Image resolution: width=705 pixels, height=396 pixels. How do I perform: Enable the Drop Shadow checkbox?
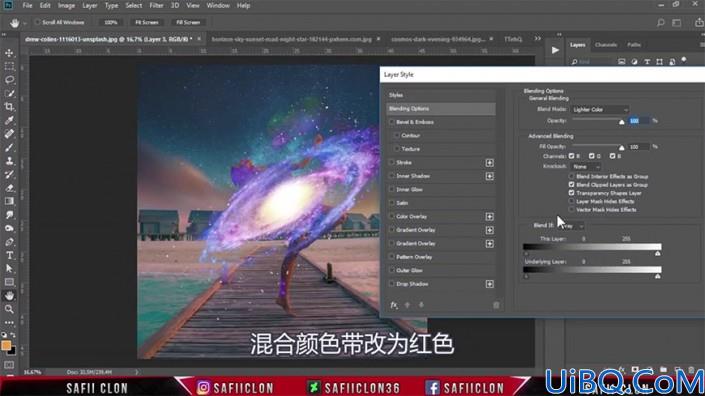point(392,284)
